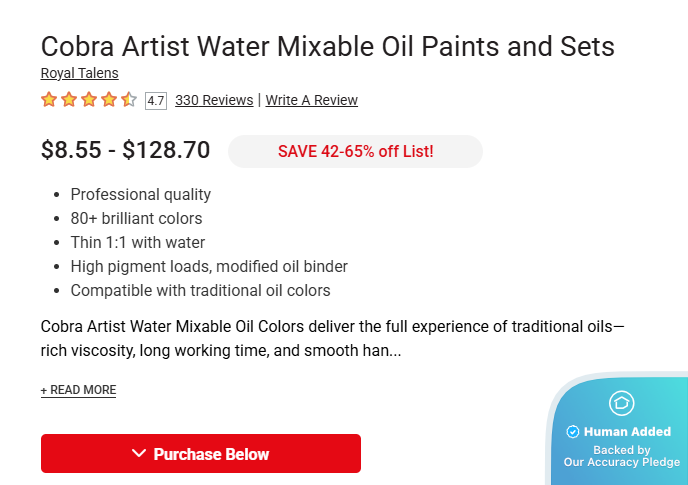Click the checkmark icon beside Human Added
Image resolution: width=688 pixels, height=485 pixels.
pos(573,432)
